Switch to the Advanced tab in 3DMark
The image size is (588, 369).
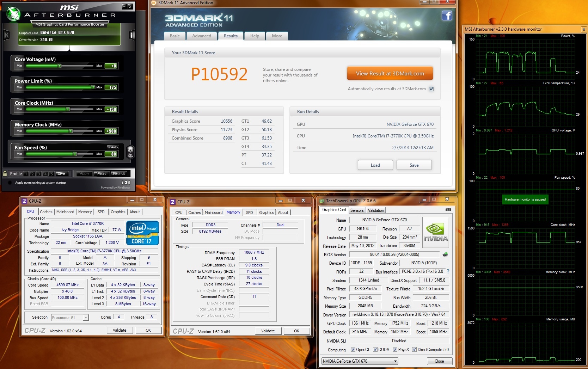(x=202, y=36)
